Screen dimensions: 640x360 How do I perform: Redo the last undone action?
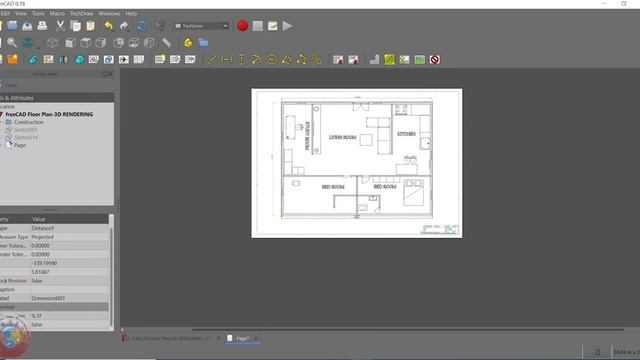124,26
